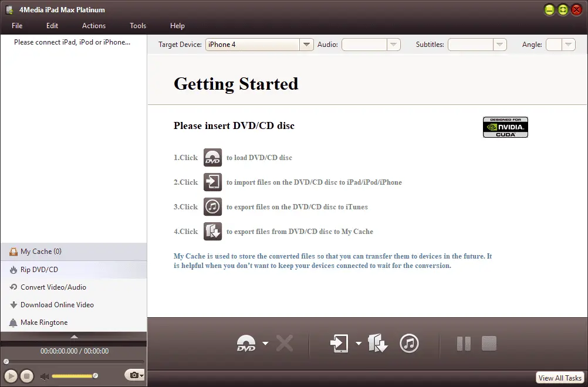588x387 pixels.
Task: Select Make Ringtone in the sidebar
Action: pos(73,322)
